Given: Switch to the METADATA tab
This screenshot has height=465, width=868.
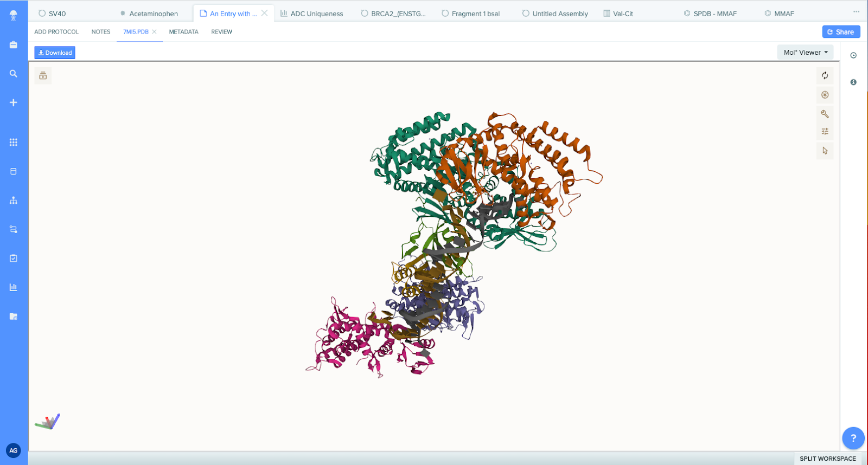Looking at the screenshot, I should [x=183, y=32].
